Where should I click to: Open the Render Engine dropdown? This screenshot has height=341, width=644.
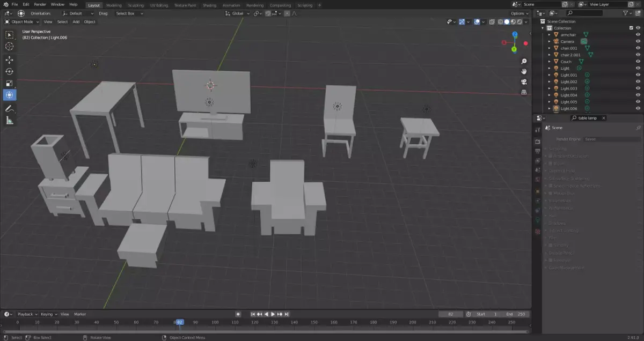point(612,139)
